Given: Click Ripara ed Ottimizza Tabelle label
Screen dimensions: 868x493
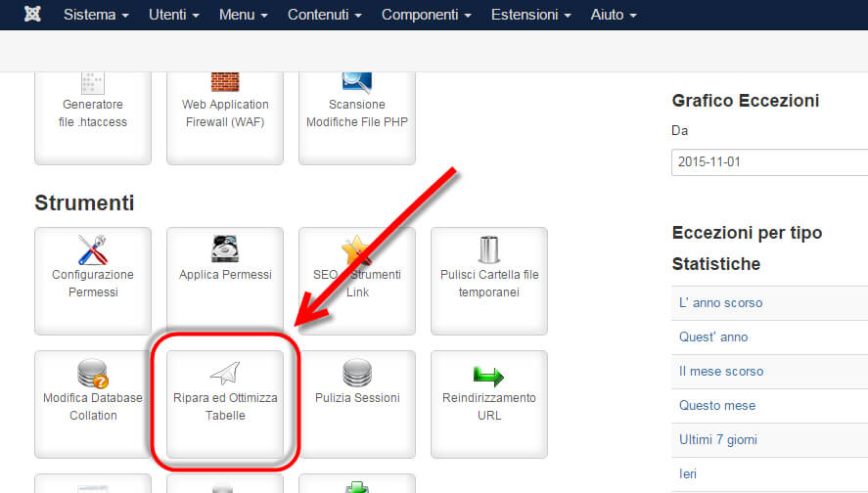Looking at the screenshot, I should coord(225,407).
